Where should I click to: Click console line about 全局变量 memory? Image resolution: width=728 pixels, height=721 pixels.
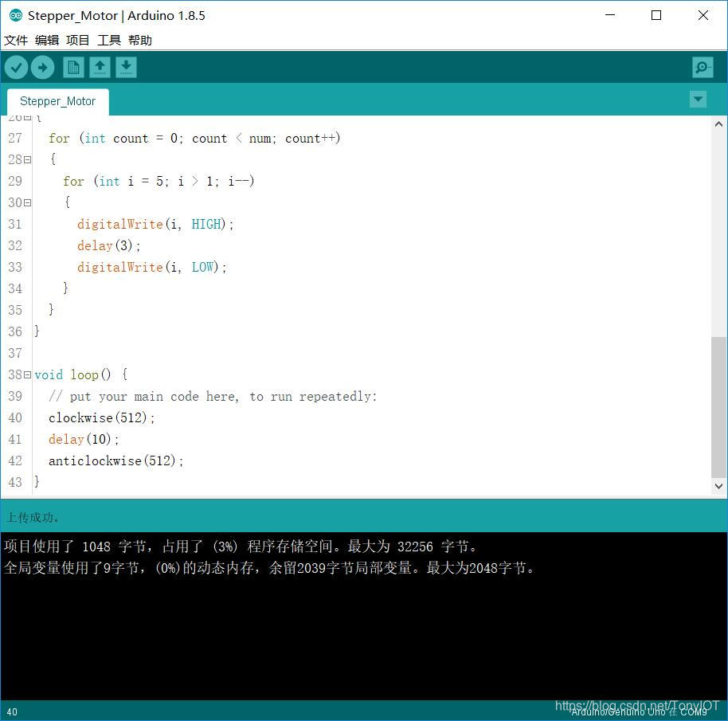pos(269,568)
